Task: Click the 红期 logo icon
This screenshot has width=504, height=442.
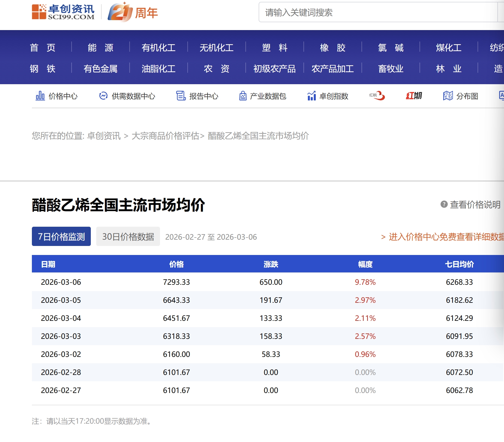Action: (414, 96)
